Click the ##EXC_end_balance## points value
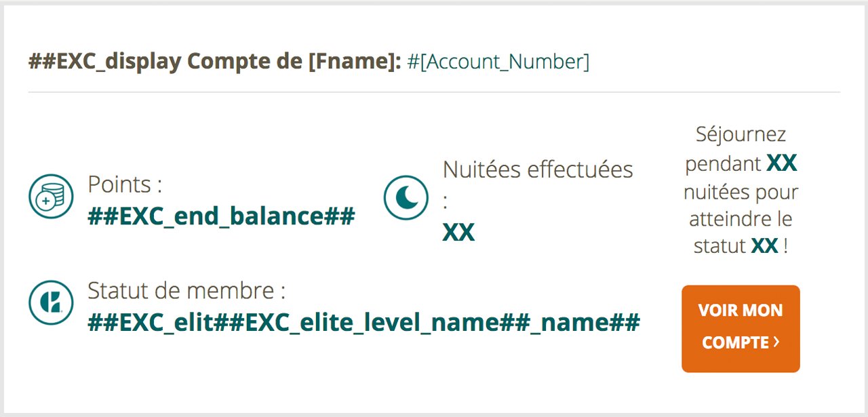The width and height of the screenshot is (868, 417). point(221,217)
